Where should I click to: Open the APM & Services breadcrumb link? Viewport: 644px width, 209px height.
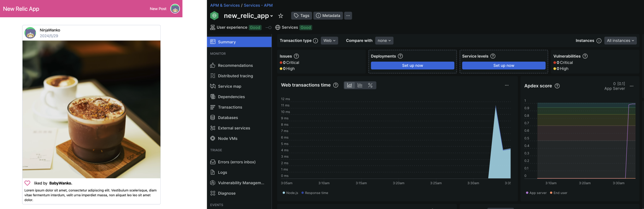tap(225, 5)
